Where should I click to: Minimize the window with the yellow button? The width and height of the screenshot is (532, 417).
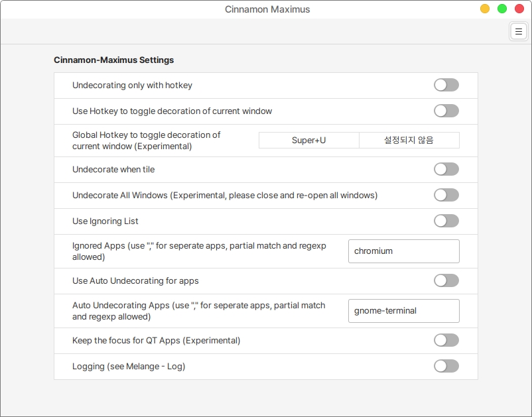pyautogui.click(x=485, y=9)
